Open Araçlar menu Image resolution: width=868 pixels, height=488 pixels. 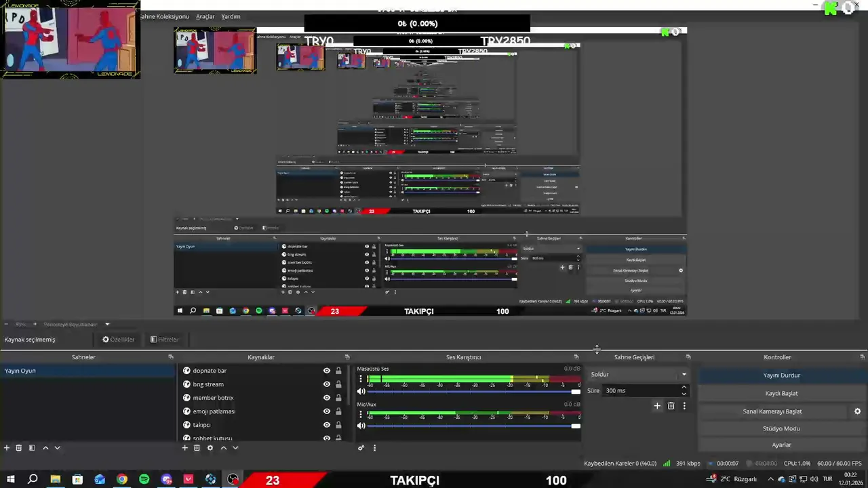tap(205, 16)
